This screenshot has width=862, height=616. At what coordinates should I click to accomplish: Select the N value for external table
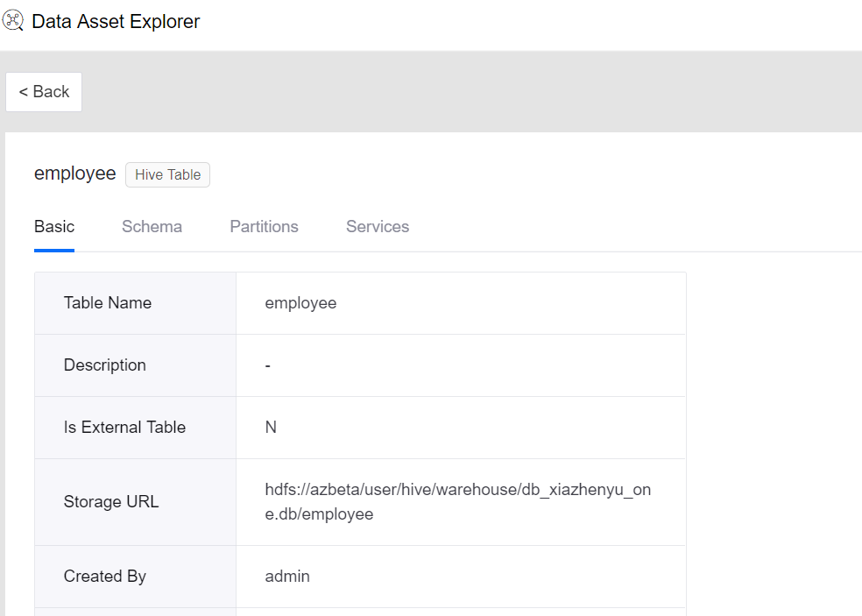coord(271,428)
